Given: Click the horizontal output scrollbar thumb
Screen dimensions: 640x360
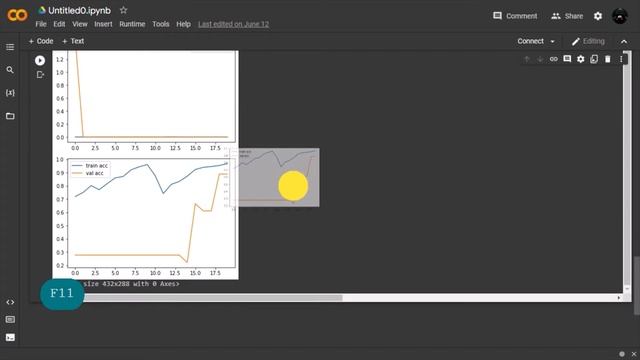Looking at the screenshot, I should pos(212,298).
